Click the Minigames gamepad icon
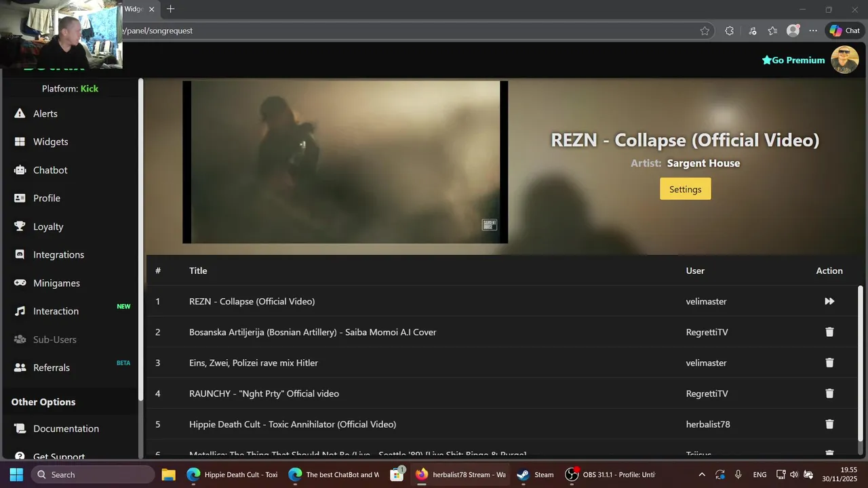Screen dimensions: 868x488 point(20,283)
